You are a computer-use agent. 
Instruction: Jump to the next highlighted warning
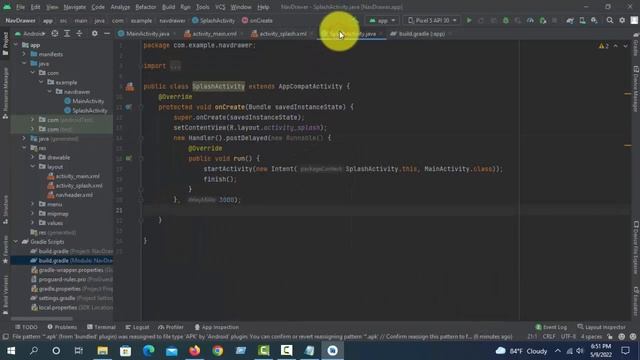tap(625, 46)
